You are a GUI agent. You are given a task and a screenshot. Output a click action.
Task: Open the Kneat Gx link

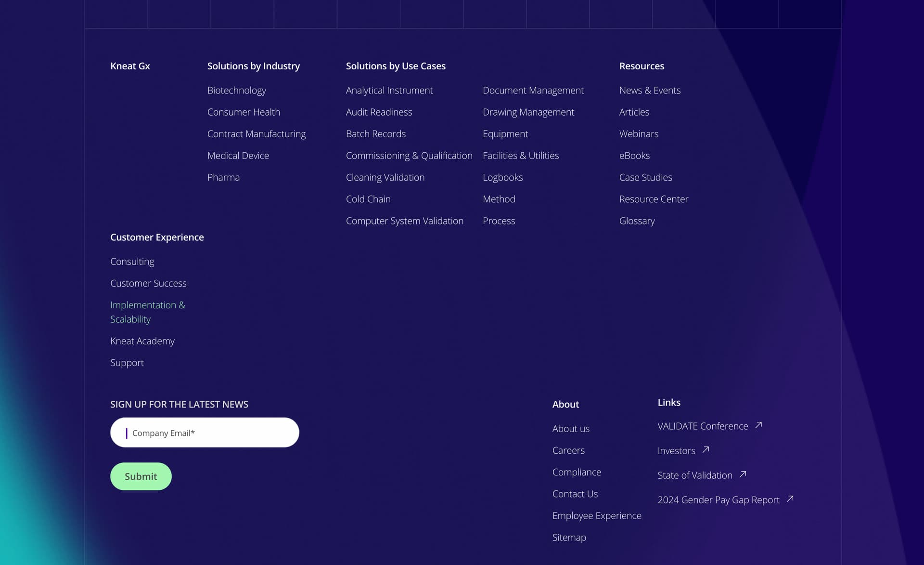tap(130, 66)
